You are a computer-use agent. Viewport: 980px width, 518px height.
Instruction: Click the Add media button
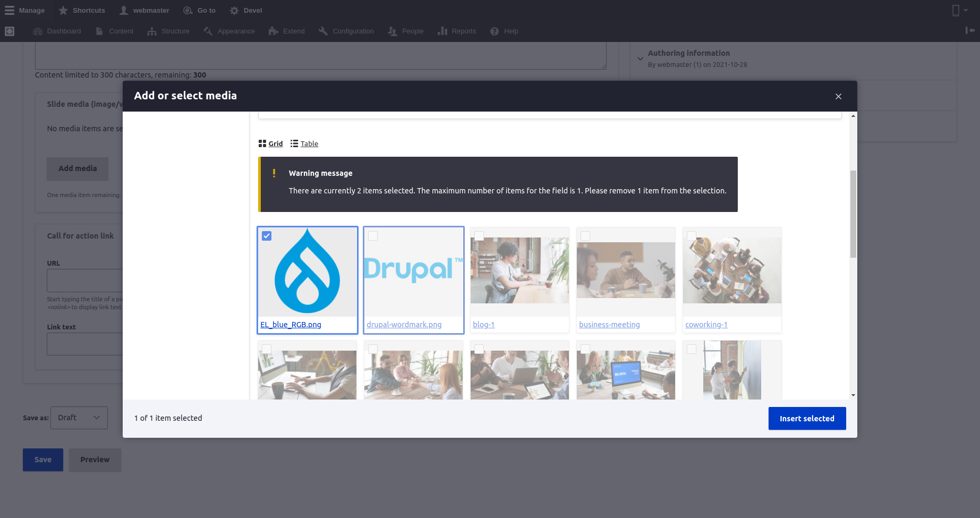[x=78, y=168]
